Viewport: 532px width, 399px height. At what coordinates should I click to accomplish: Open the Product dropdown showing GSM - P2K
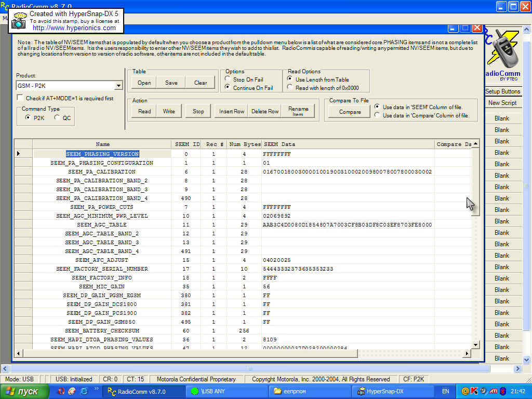click(x=118, y=86)
